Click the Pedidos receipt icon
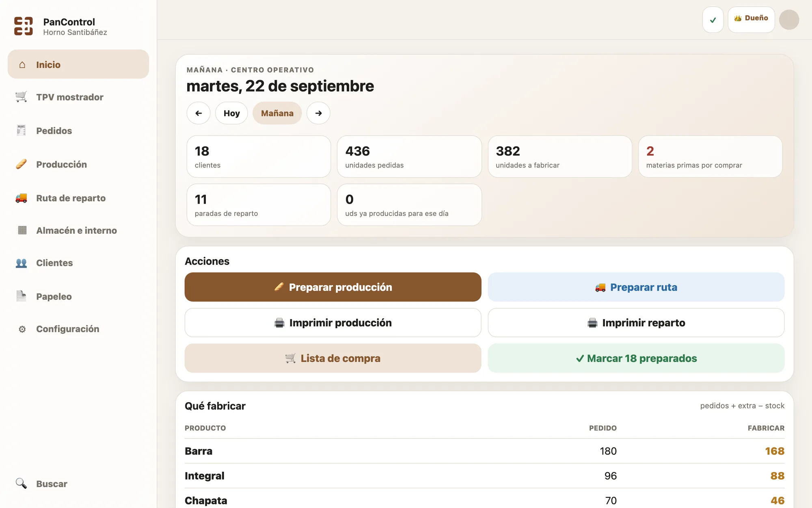Image resolution: width=812 pixels, height=508 pixels. point(21,130)
